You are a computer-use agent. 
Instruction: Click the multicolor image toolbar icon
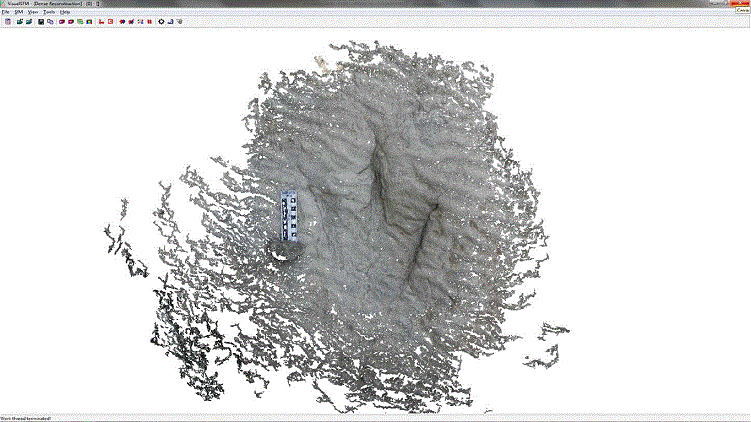point(89,21)
